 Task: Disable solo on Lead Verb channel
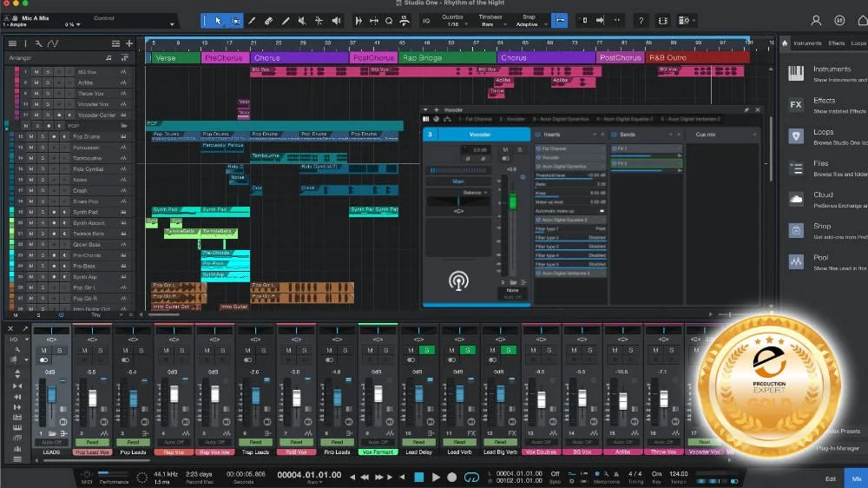point(468,350)
